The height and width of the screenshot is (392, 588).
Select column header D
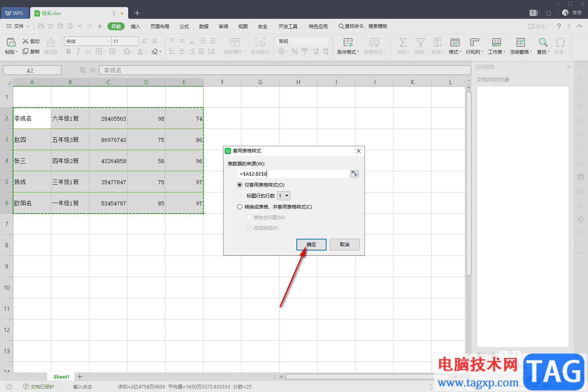[146, 82]
